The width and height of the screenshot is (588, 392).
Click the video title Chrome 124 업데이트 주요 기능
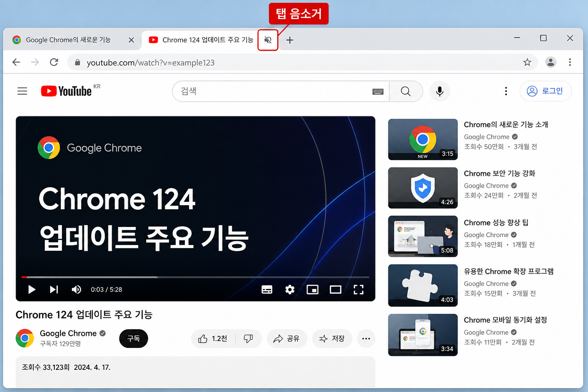pyautogui.click(x=84, y=315)
